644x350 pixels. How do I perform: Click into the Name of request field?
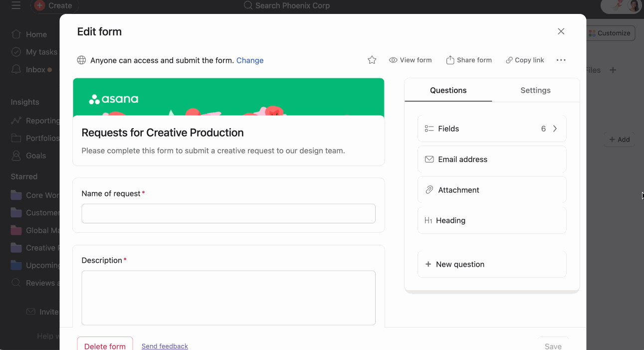pyautogui.click(x=228, y=213)
